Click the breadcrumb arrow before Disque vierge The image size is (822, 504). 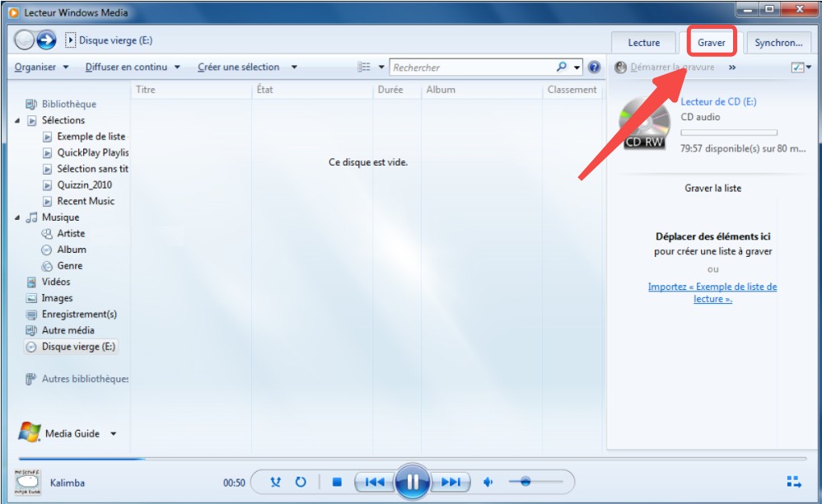(x=70, y=40)
